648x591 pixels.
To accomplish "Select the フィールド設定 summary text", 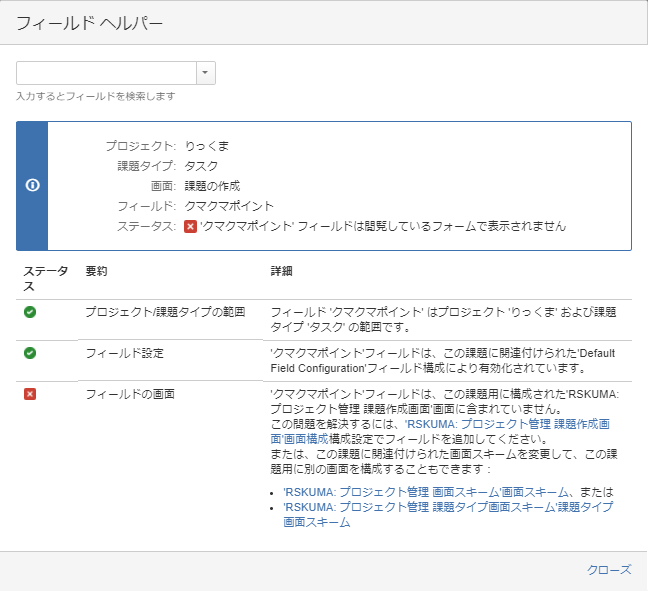I will pos(124,353).
